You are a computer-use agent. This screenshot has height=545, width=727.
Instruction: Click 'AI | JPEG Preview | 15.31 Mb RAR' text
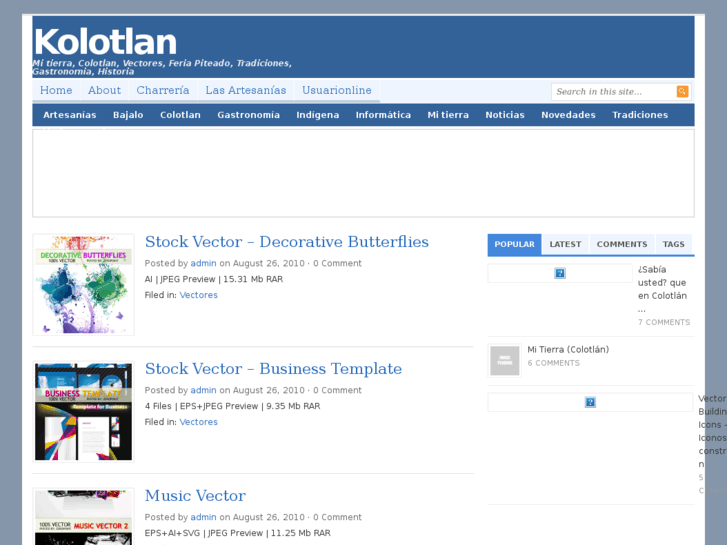[214, 279]
